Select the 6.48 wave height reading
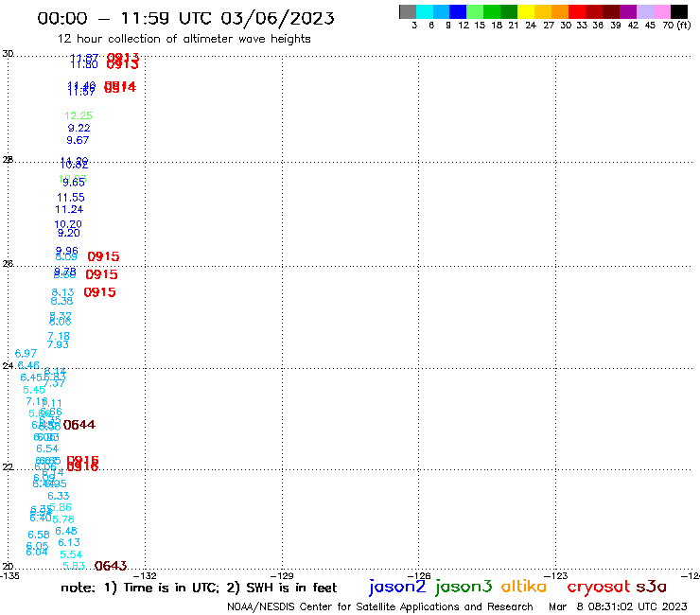This screenshot has width=700, height=615. [x=66, y=531]
